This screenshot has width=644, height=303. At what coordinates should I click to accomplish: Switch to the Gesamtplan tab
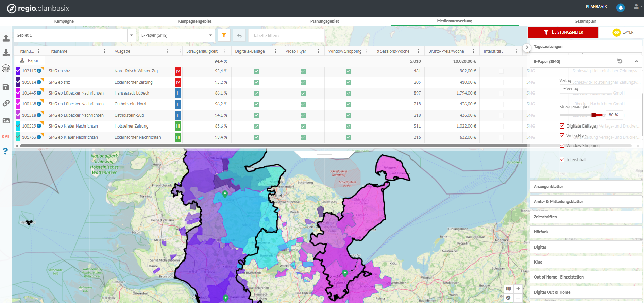(585, 21)
